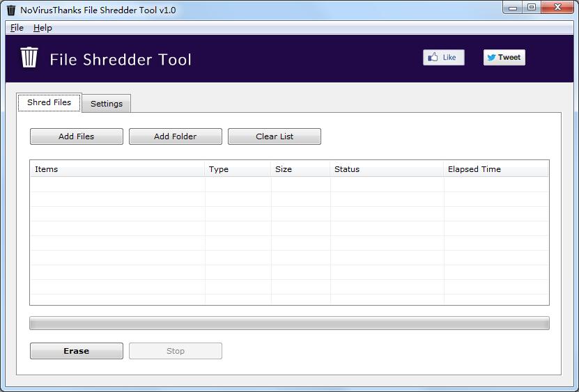Image resolution: width=579 pixels, height=392 pixels.
Task: Click the Twitter Tweet bird button
Action: pos(504,57)
